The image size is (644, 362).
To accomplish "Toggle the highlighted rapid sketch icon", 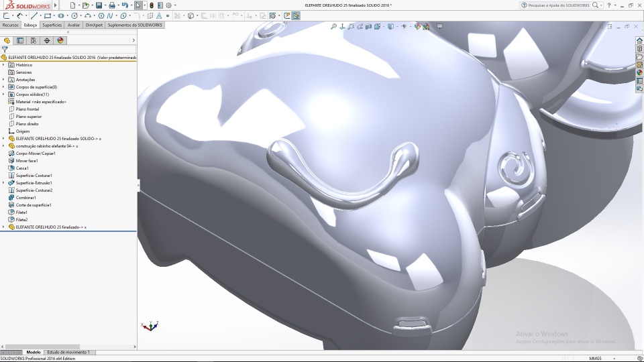I will 296,15.
